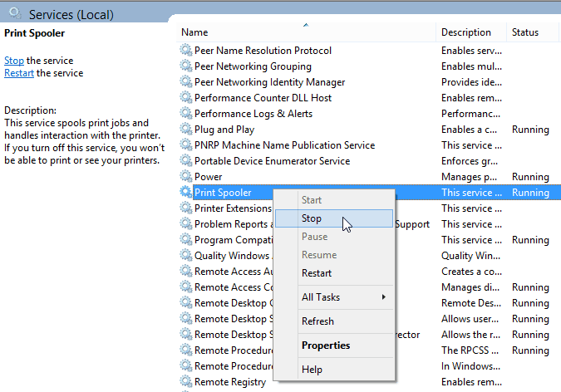The height and width of the screenshot is (392, 561).
Task: Click the Print Spooler gear icon
Action: click(x=186, y=193)
